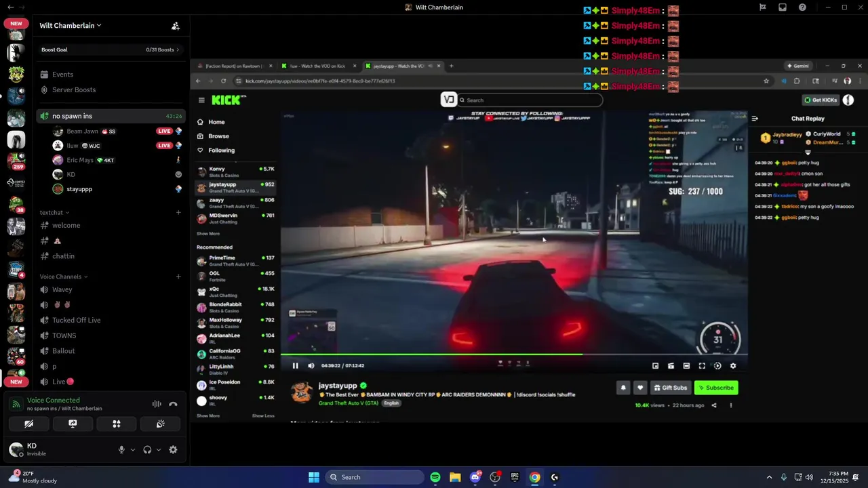
Task: Seek on the green video progress bar
Action: [x=514, y=354]
